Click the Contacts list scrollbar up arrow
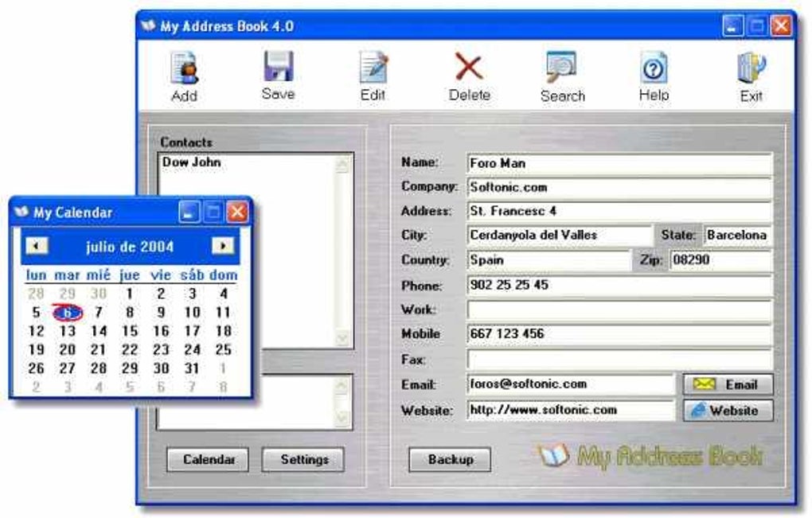Image resolution: width=812 pixels, height=518 pixels. 342,165
